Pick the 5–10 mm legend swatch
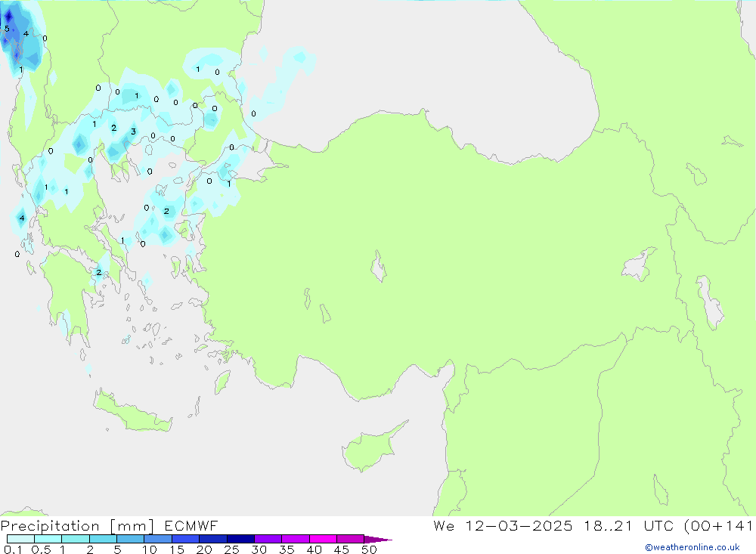Screen dimensions: 756x554 click(131, 539)
